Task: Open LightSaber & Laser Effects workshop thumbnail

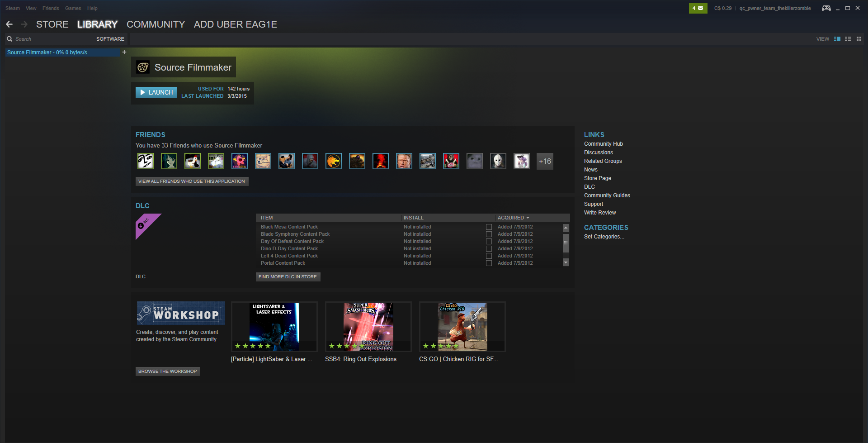Action: click(x=274, y=327)
